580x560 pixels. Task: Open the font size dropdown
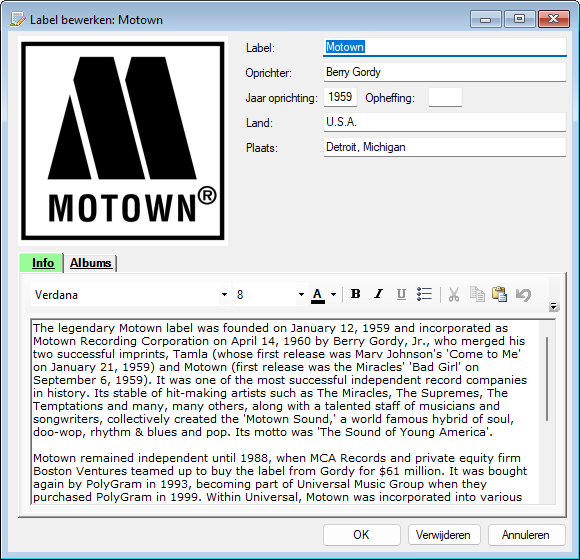click(x=301, y=295)
